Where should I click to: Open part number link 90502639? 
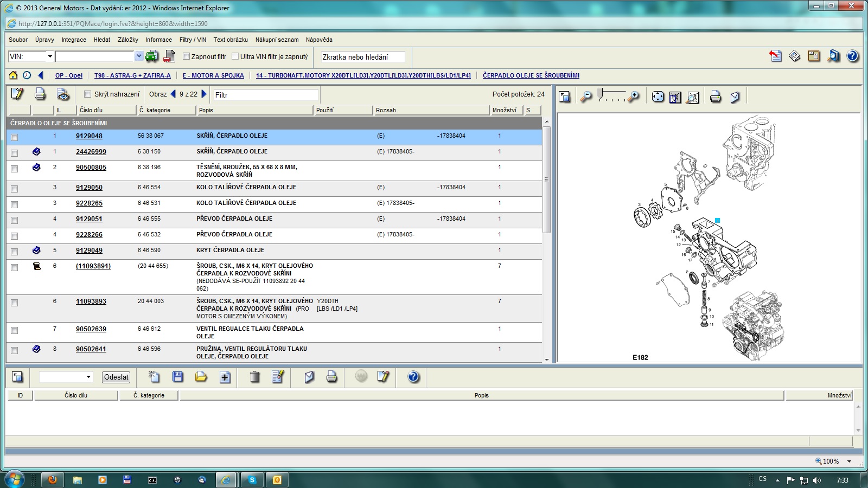click(91, 329)
